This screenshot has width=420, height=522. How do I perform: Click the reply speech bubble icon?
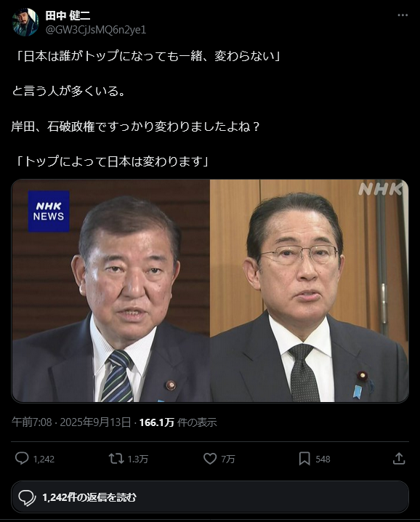[22, 459]
